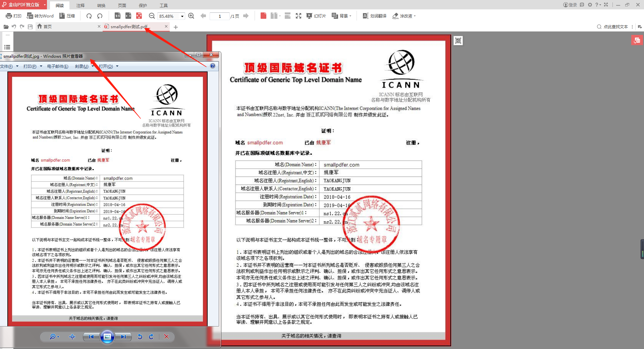Click 电子邮件(E) in Photo Viewer
This screenshot has height=349, width=644.
(58, 66)
